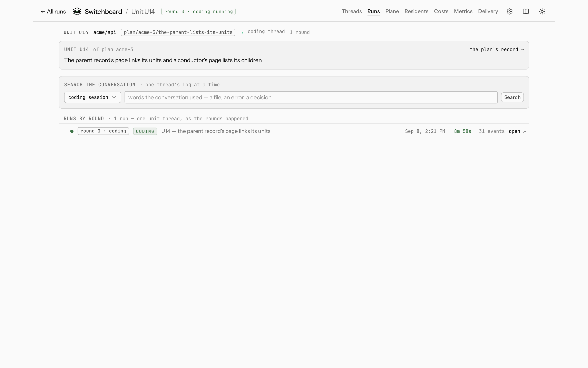Switch to the Runs tab
This screenshot has height=368, width=588.
(373, 11)
